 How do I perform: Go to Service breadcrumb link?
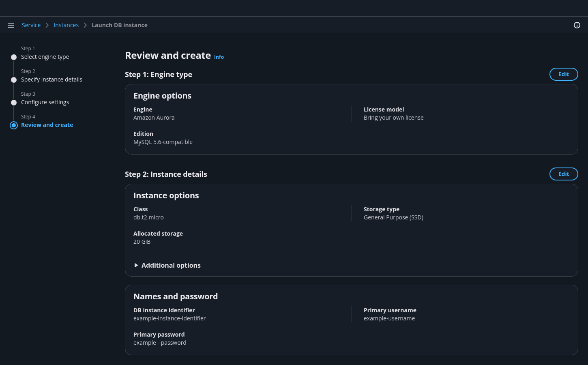[x=31, y=25]
